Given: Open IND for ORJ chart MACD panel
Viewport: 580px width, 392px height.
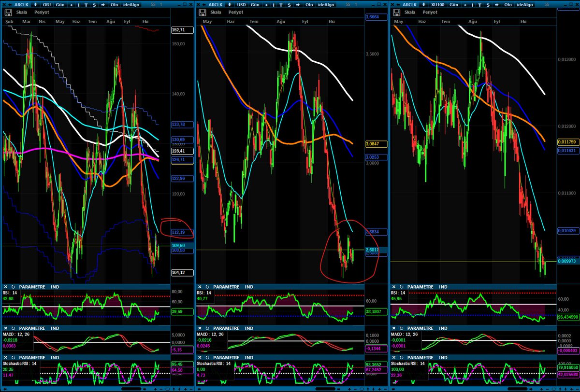Looking at the screenshot, I should (55, 328).
